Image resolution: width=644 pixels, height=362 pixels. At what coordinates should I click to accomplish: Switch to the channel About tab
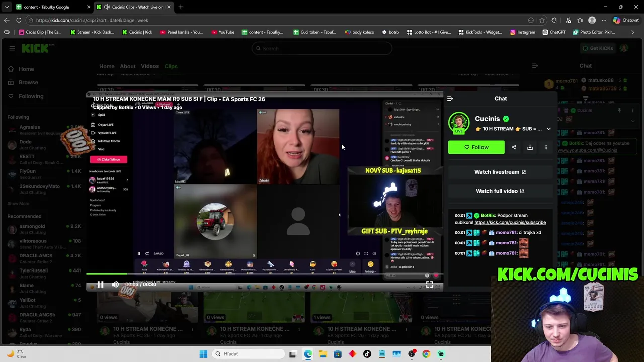[x=128, y=66]
